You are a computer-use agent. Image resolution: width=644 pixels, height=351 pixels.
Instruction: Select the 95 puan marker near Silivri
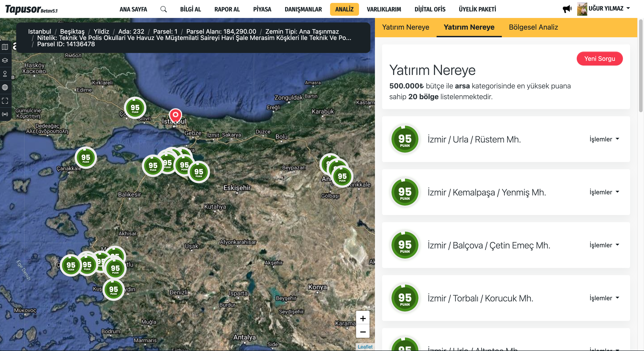(x=135, y=108)
